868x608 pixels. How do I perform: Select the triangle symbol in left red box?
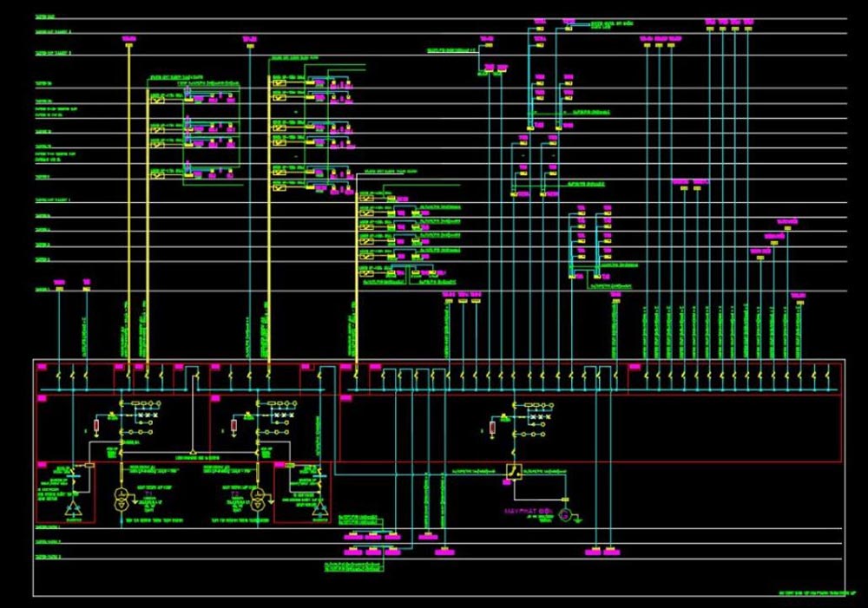73,509
